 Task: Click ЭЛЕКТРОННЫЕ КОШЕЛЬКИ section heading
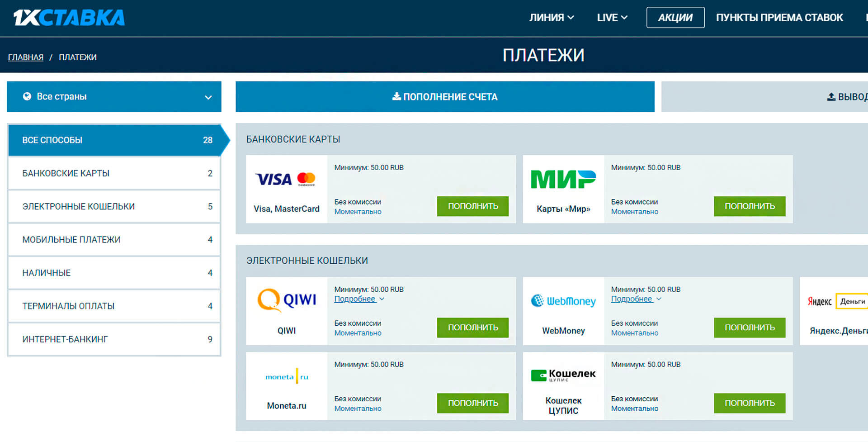[307, 261]
